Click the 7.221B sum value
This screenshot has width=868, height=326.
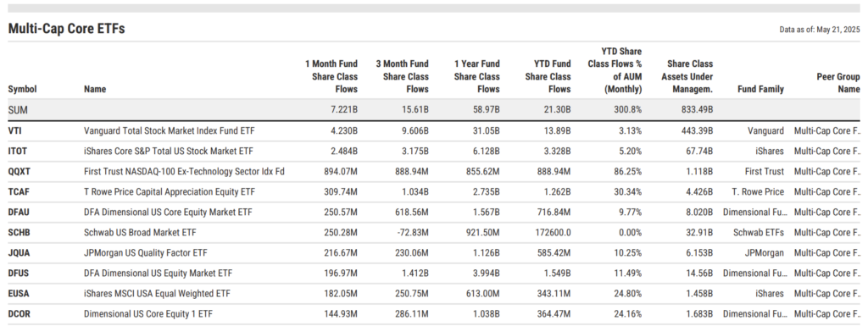click(x=343, y=110)
